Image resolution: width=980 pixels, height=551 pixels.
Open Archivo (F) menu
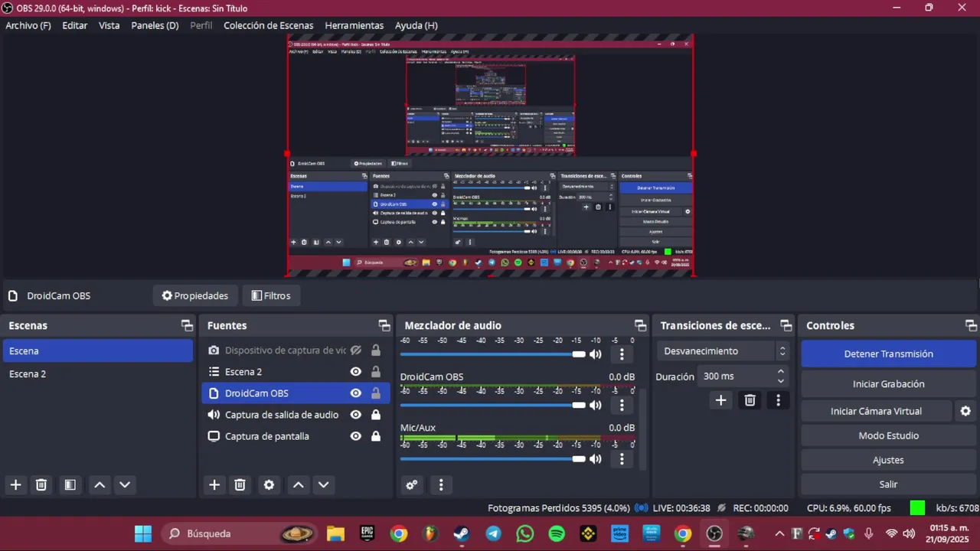tap(28, 25)
